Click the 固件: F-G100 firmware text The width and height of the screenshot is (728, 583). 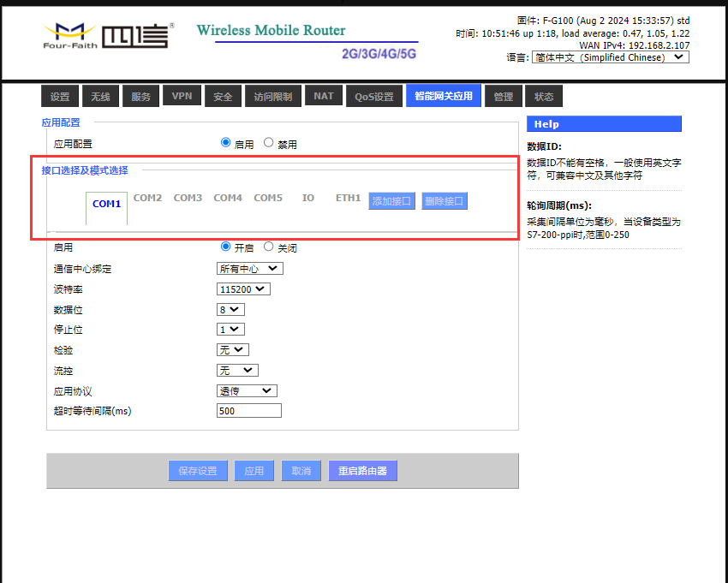603,21
